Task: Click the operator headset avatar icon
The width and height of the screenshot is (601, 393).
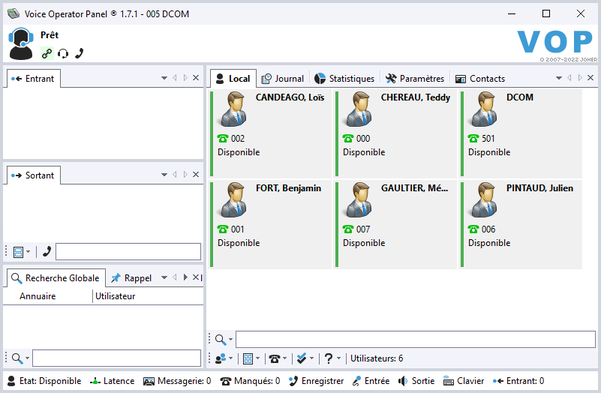Action: [21, 43]
